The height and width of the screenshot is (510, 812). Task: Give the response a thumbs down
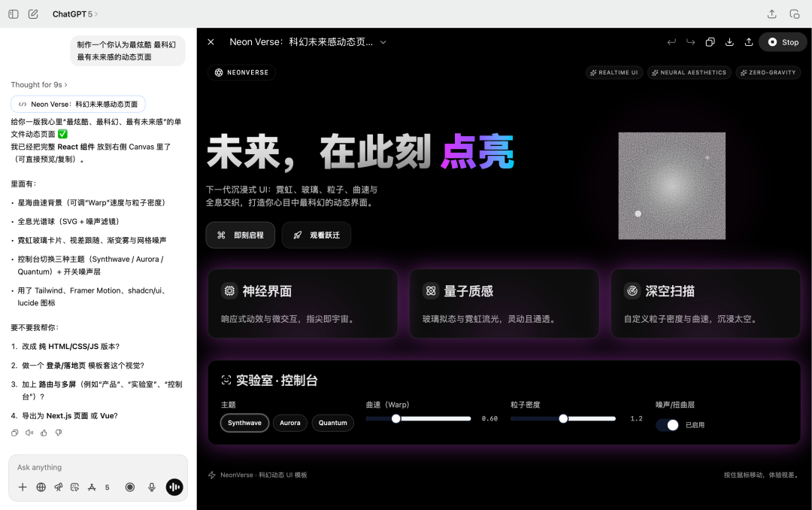tap(59, 433)
